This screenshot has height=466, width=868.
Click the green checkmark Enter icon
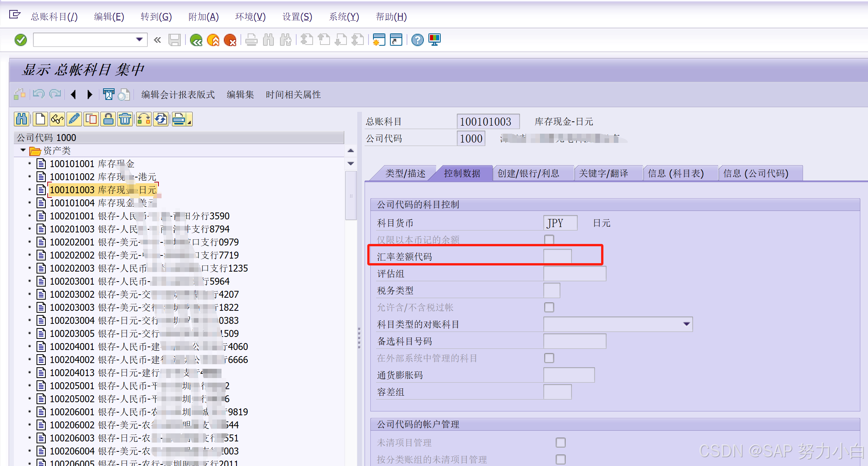coord(21,40)
